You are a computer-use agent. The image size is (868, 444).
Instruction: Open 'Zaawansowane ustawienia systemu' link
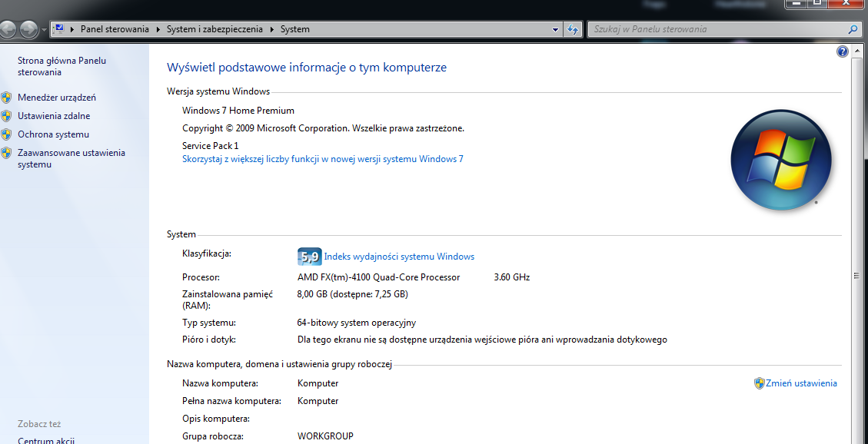72,158
